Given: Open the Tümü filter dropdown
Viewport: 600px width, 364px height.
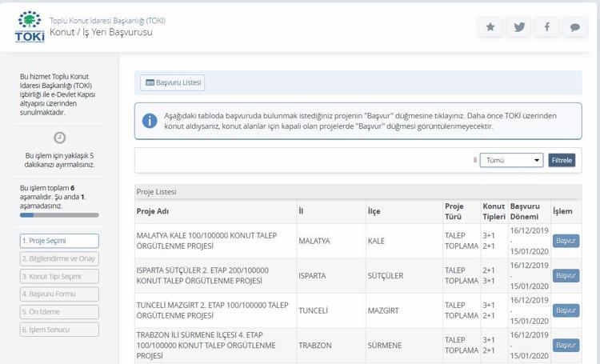Looking at the screenshot, I should pos(511,160).
